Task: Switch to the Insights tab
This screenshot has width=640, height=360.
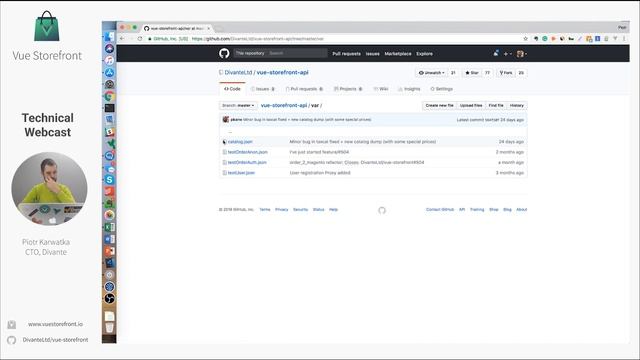Action: point(409,89)
